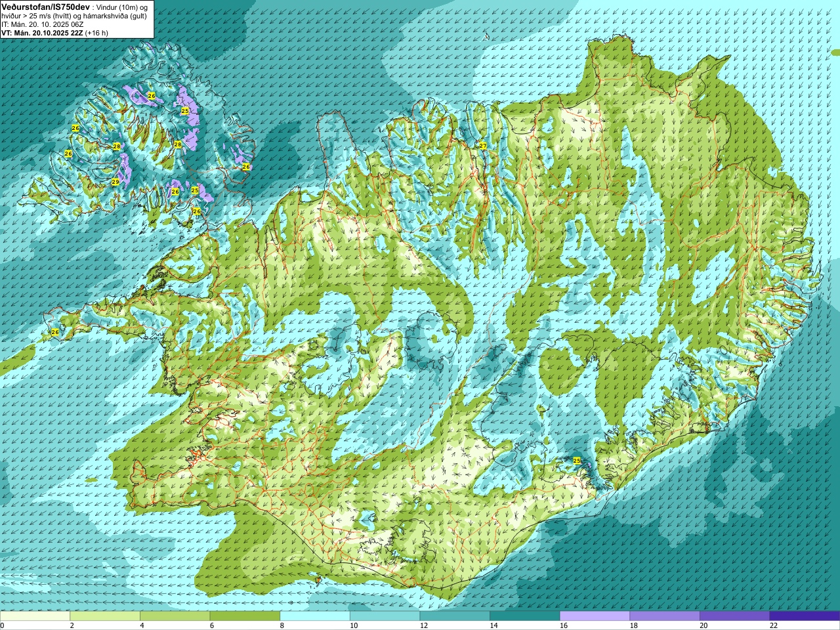Click the yellow 29 gust marker
840x630 pixels.
point(115,182)
